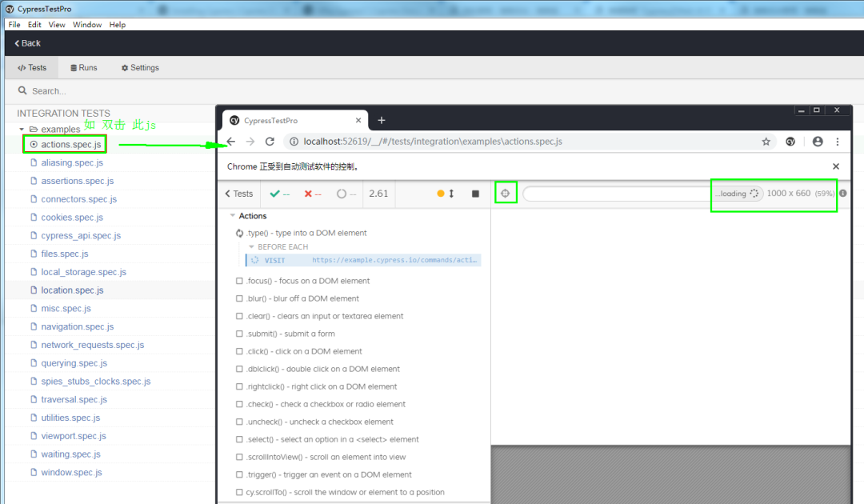The image size is (864, 504).
Task: Open a new Chrome tab with plus
Action: [x=382, y=120]
